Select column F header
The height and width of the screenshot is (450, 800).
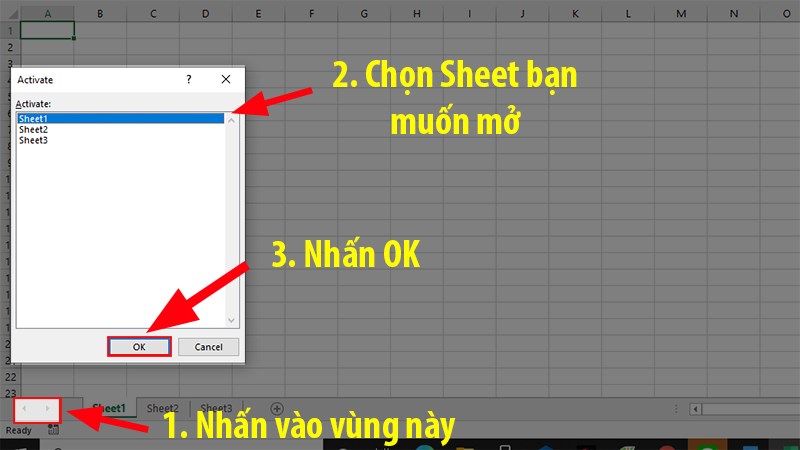point(311,14)
